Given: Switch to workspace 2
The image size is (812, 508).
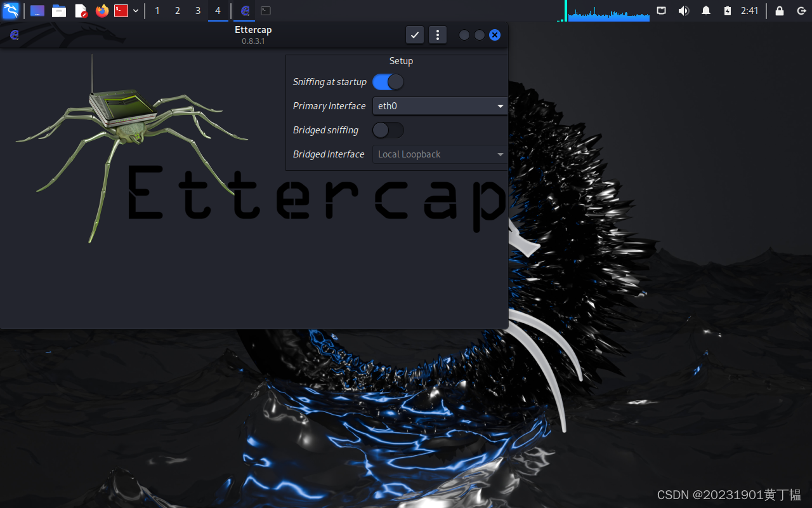Looking at the screenshot, I should 178,11.
